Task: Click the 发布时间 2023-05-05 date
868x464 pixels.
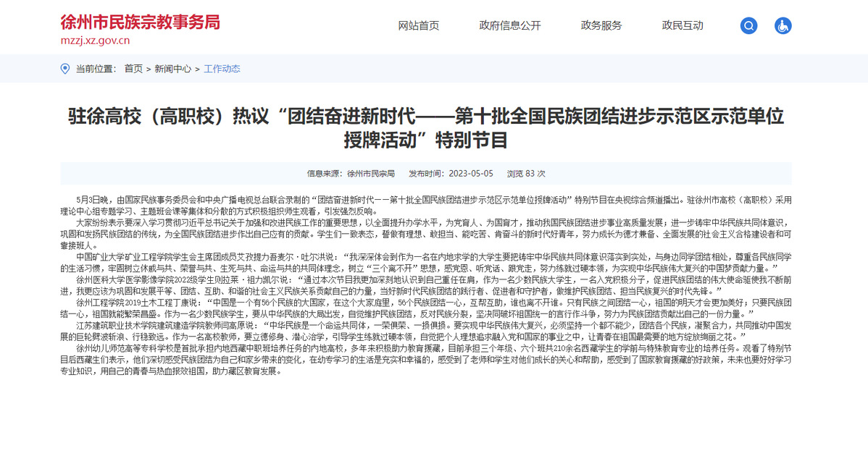Action: tap(451, 174)
